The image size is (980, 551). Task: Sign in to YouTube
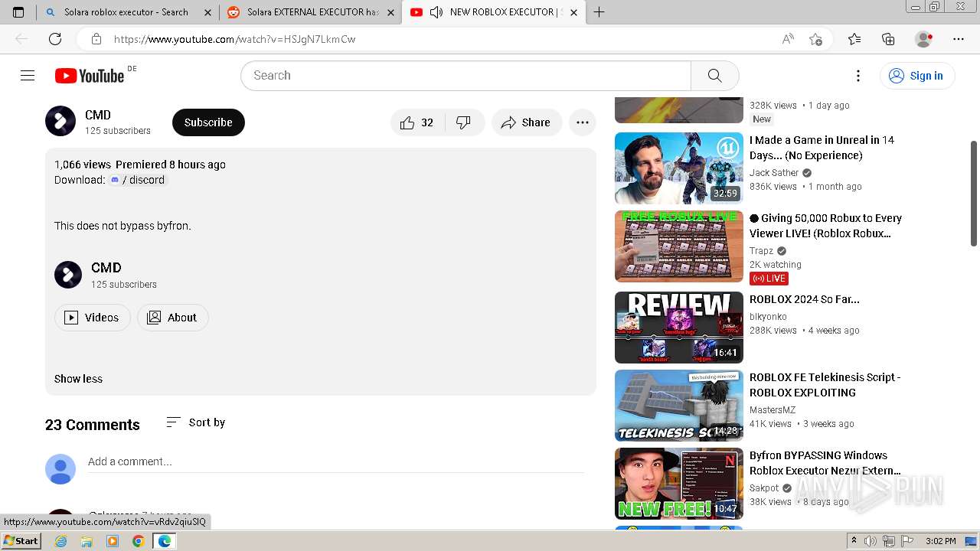point(916,75)
